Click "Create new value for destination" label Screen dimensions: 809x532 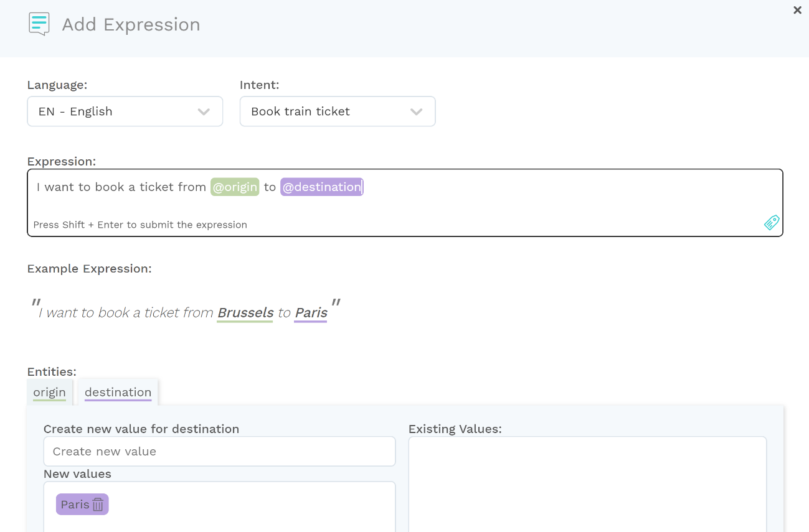[141, 429]
